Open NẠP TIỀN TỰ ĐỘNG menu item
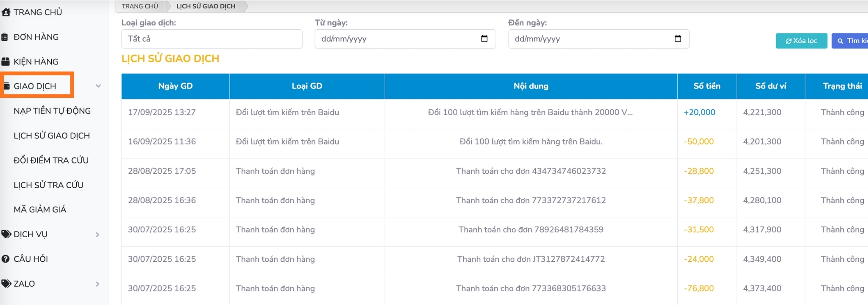 click(52, 111)
